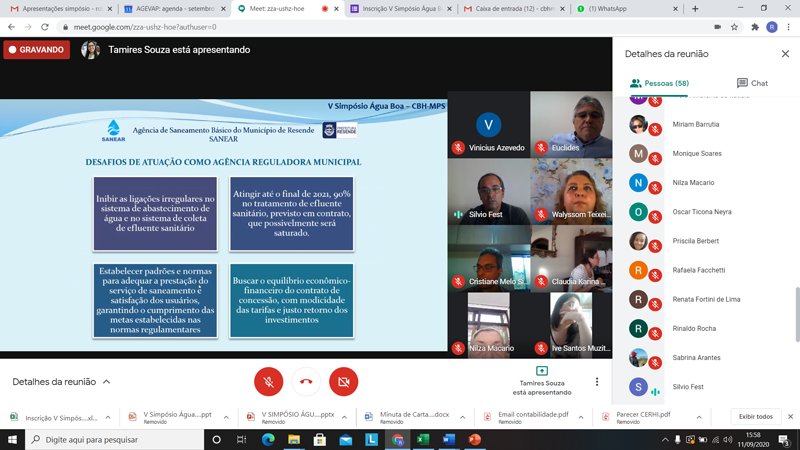Open Excel from the Windows taskbar

422,439
